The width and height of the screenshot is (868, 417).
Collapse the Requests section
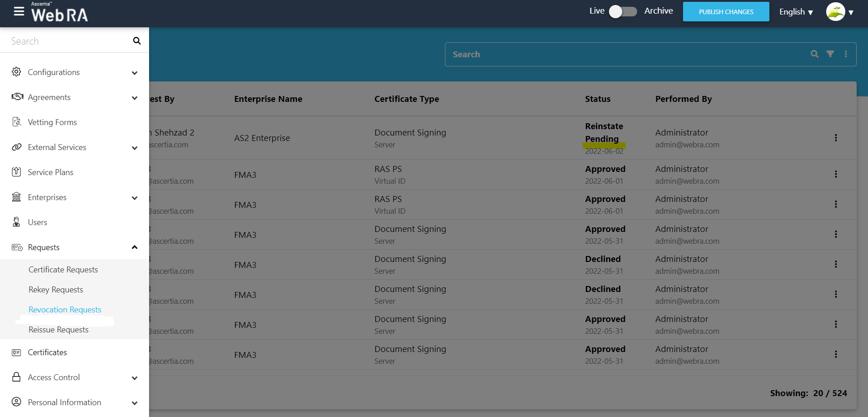134,247
